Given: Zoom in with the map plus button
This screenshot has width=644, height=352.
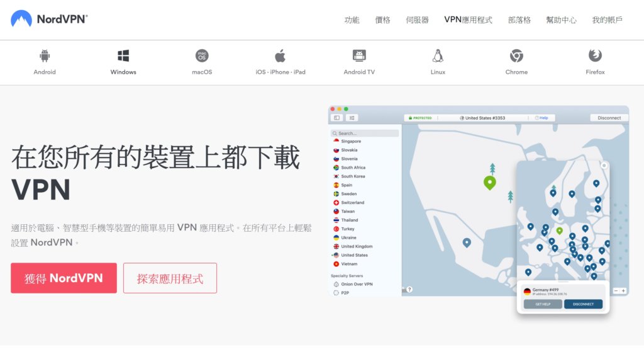Looking at the screenshot, I should pyautogui.click(x=623, y=291).
